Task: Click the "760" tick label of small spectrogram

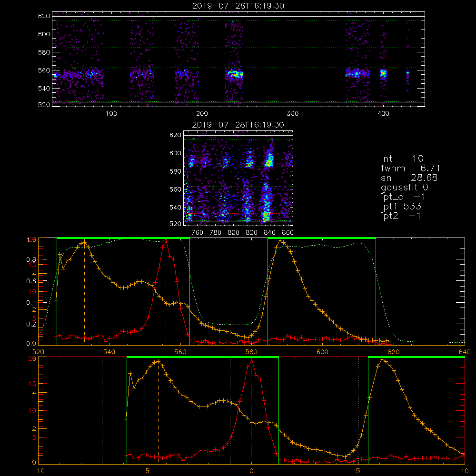Action: pos(198,233)
